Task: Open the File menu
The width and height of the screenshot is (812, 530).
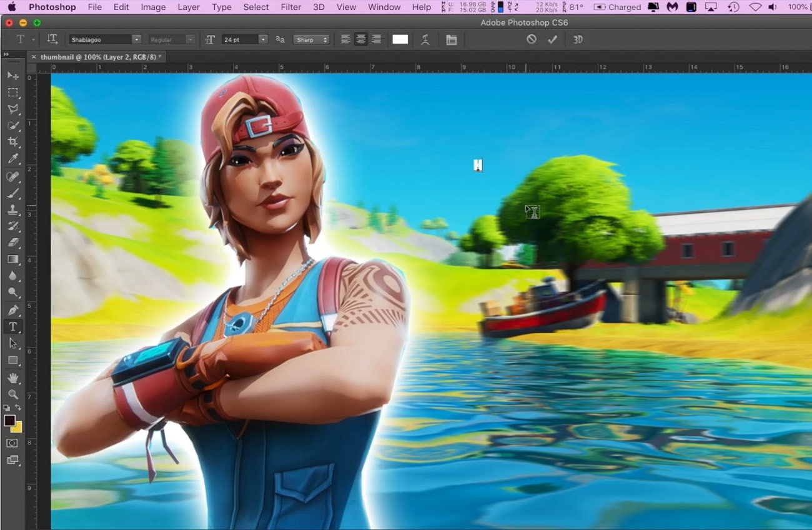Action: pos(94,7)
